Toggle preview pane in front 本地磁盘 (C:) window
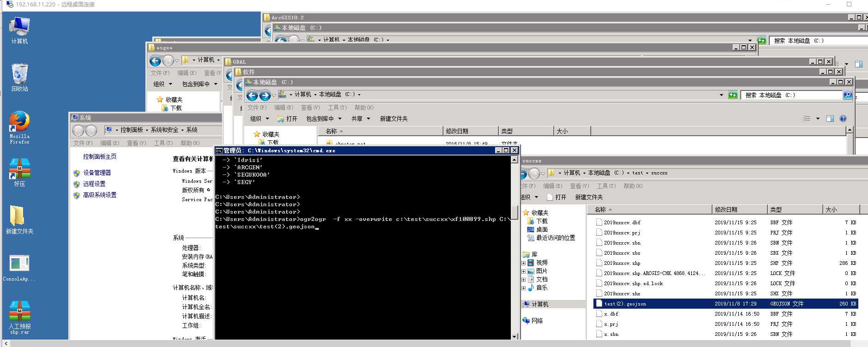 coord(830,119)
